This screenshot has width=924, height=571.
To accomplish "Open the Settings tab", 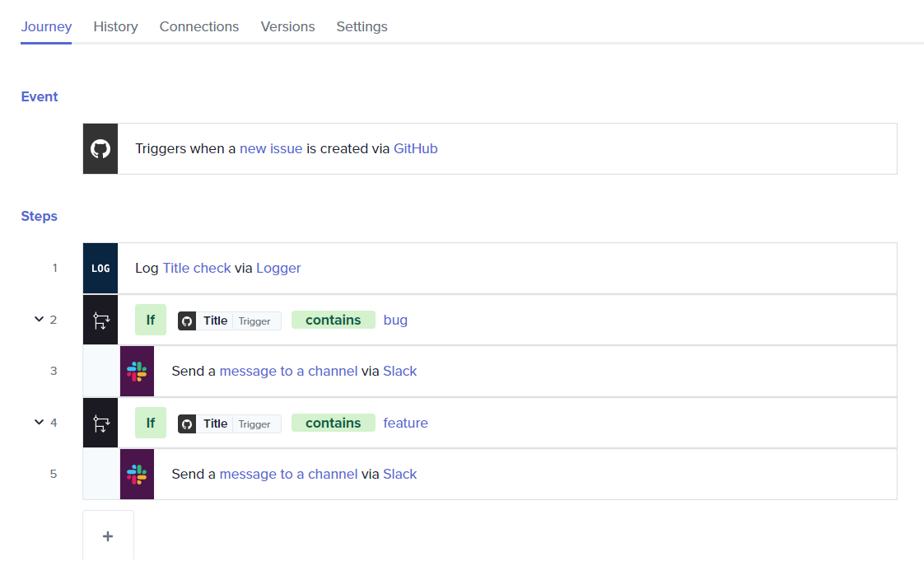I will pyautogui.click(x=362, y=26).
